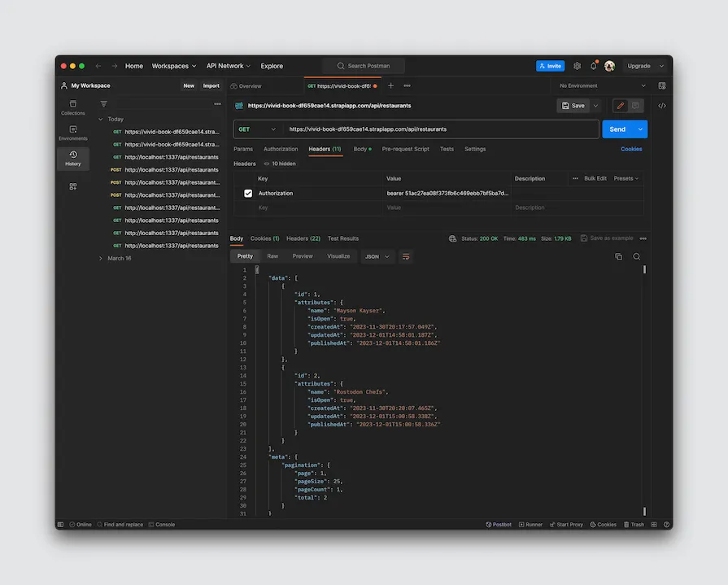Open the Collections sidebar panel
Image resolution: width=728 pixels, height=585 pixels.
point(72,107)
